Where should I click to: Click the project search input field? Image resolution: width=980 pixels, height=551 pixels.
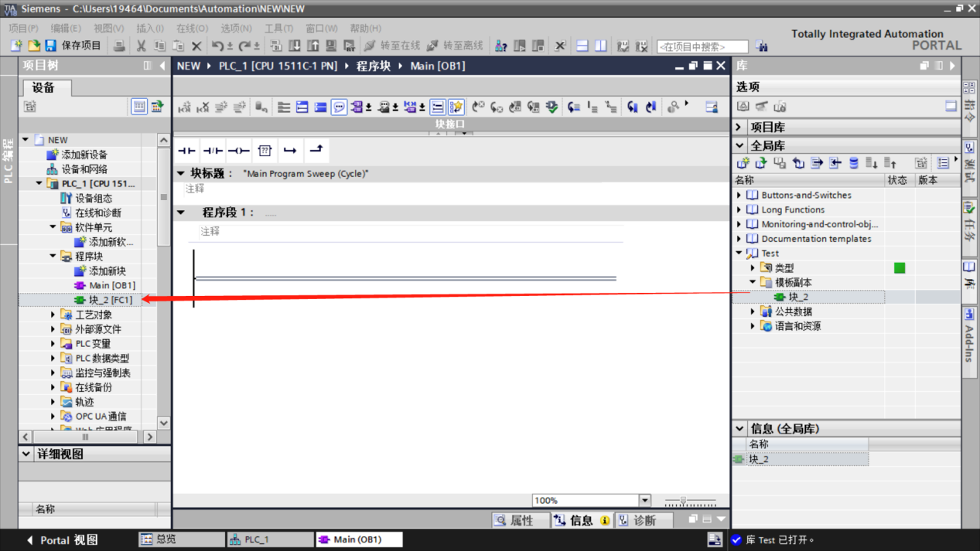pyautogui.click(x=702, y=47)
